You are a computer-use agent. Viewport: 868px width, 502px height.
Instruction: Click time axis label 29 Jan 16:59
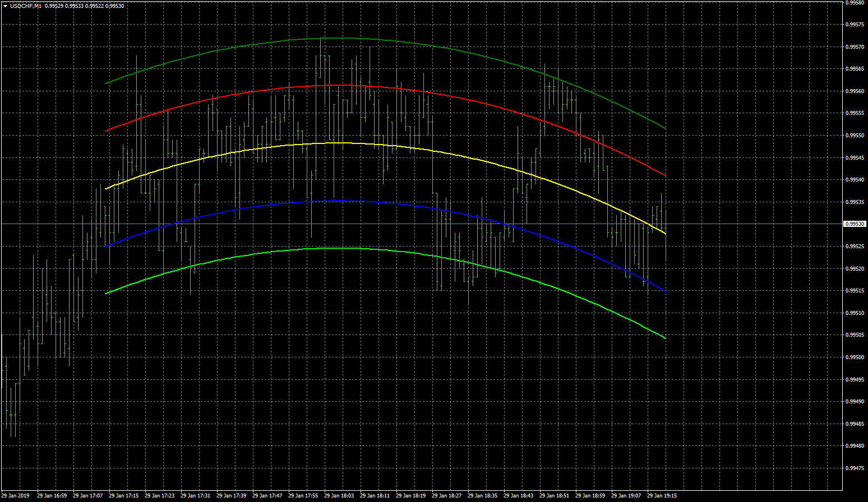pos(52,496)
